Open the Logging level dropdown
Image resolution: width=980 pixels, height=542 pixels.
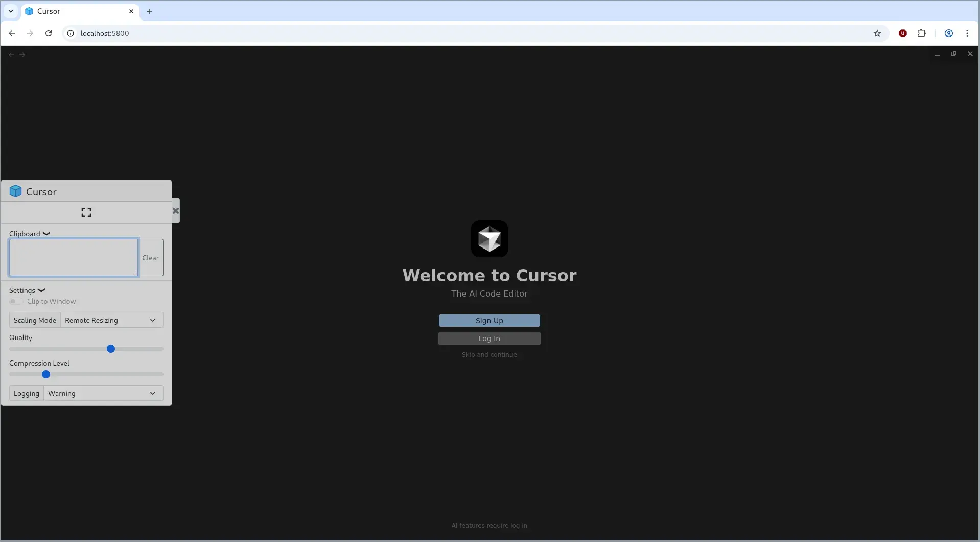coord(103,393)
